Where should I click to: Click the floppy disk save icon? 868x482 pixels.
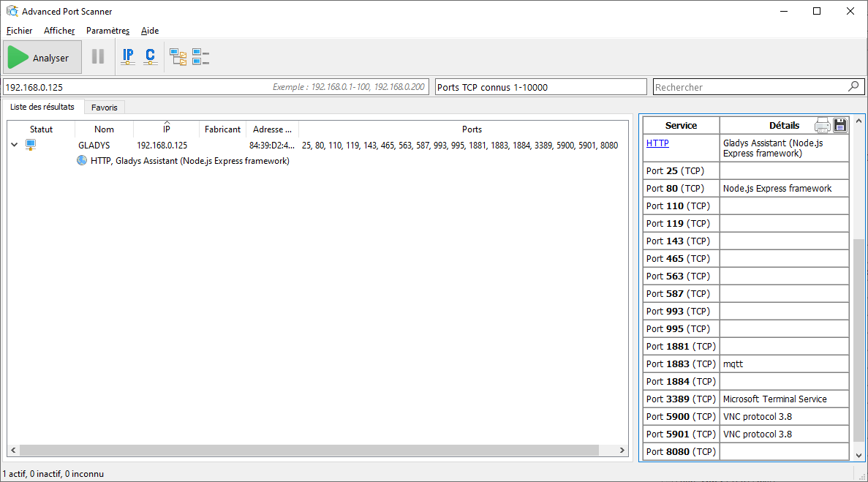click(x=840, y=125)
